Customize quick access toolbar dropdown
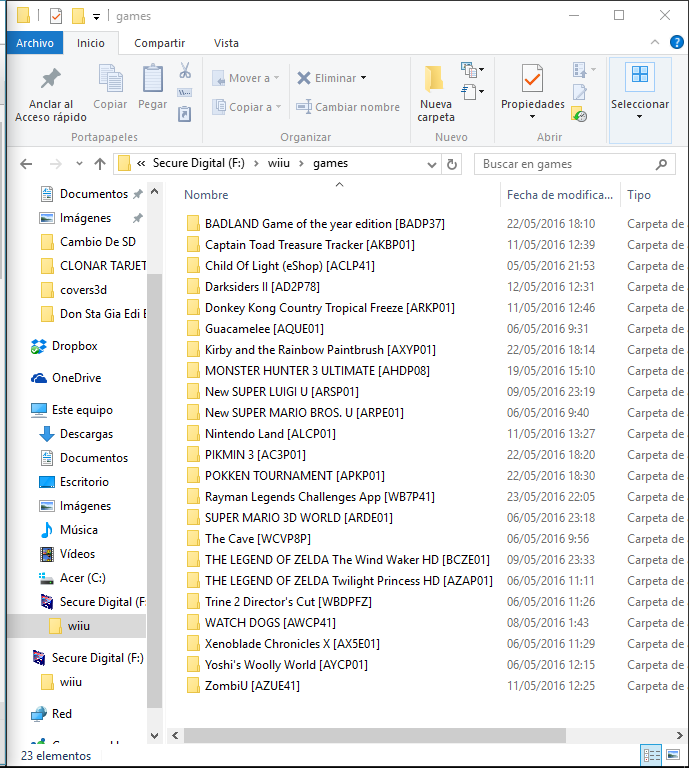 [x=96, y=17]
